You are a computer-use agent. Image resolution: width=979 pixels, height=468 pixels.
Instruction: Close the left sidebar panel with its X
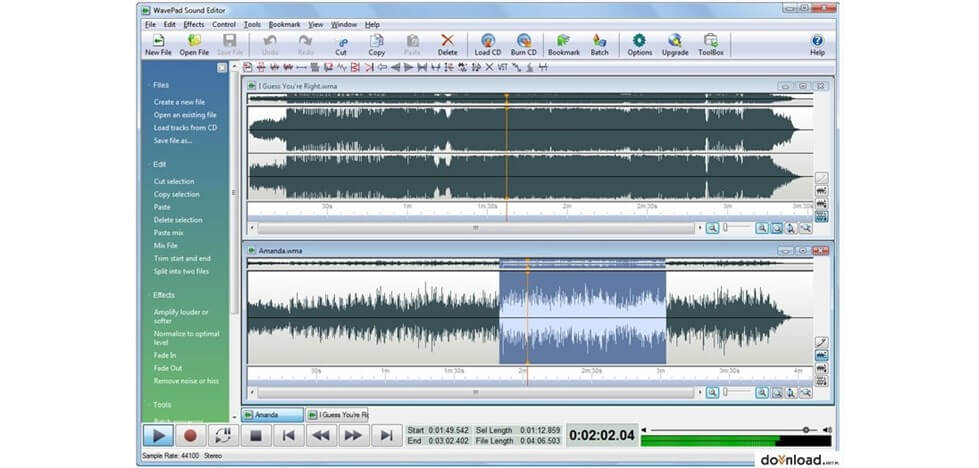click(222, 68)
